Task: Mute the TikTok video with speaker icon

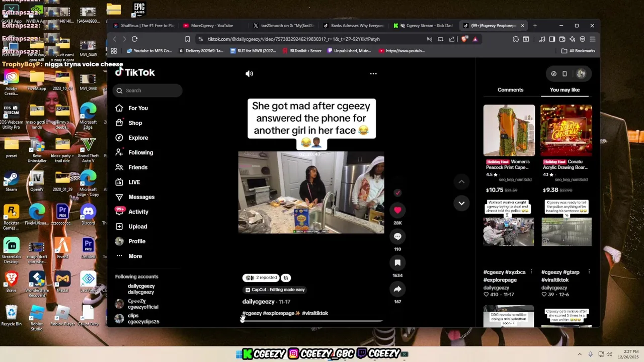Action: 249,73
